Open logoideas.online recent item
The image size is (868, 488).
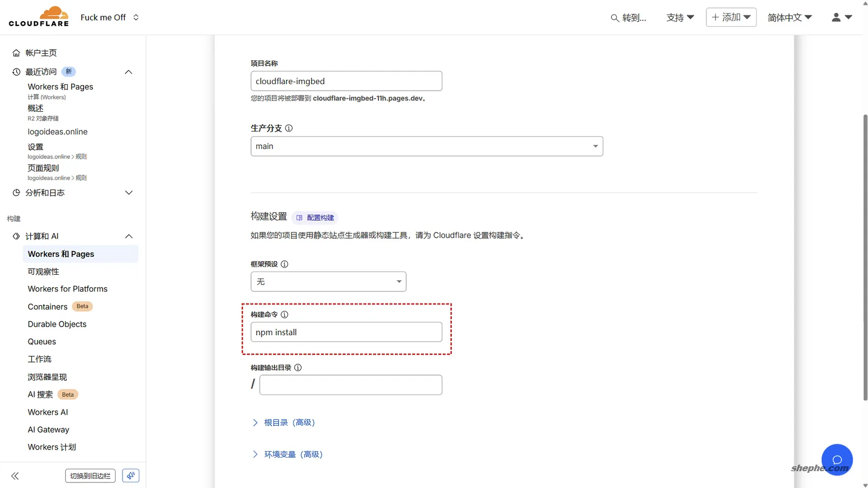tap(58, 131)
